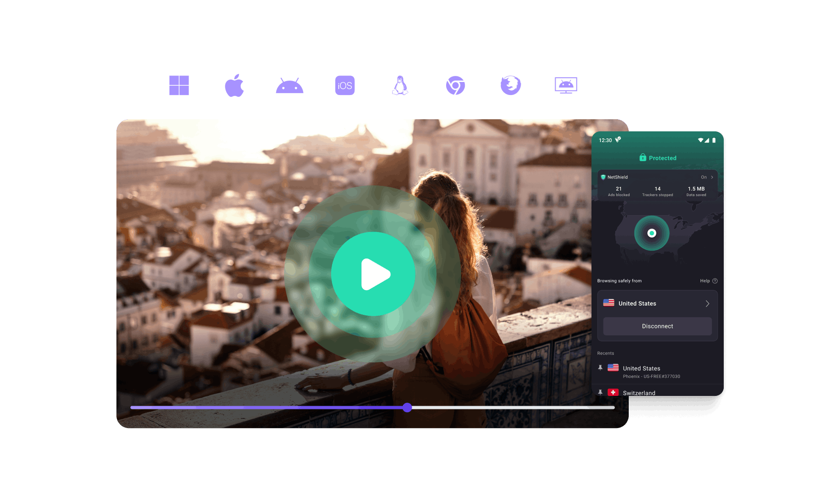Open NetShield settings via On arrow

[x=707, y=177]
